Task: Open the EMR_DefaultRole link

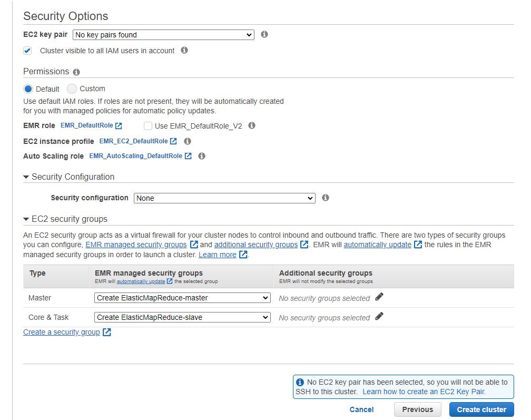Action: [87, 125]
